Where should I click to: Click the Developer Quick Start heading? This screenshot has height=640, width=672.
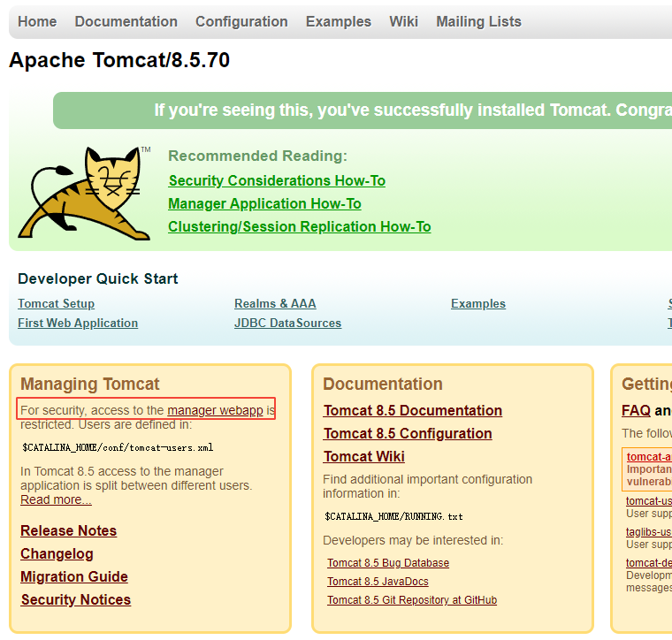click(x=98, y=278)
